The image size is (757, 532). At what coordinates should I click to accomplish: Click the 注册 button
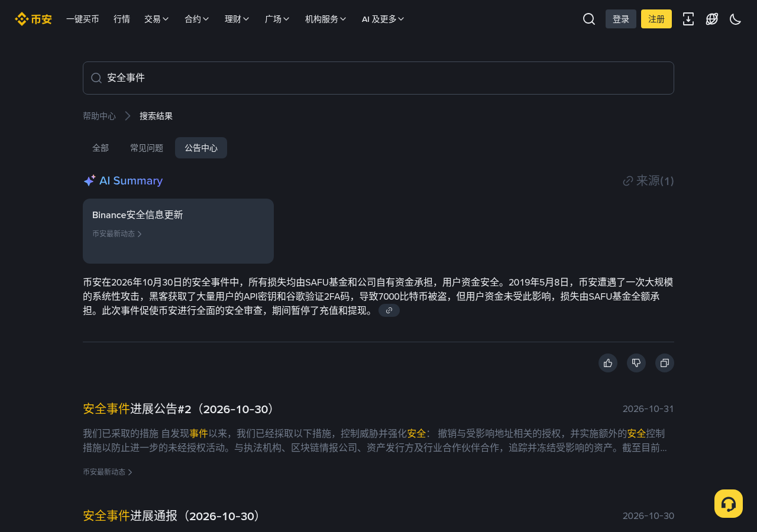pos(656,19)
